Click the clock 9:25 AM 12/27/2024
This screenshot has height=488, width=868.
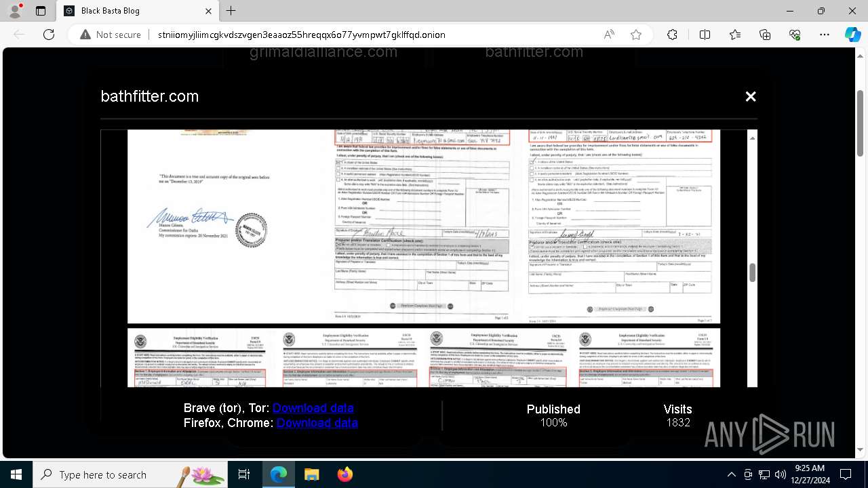click(810, 474)
